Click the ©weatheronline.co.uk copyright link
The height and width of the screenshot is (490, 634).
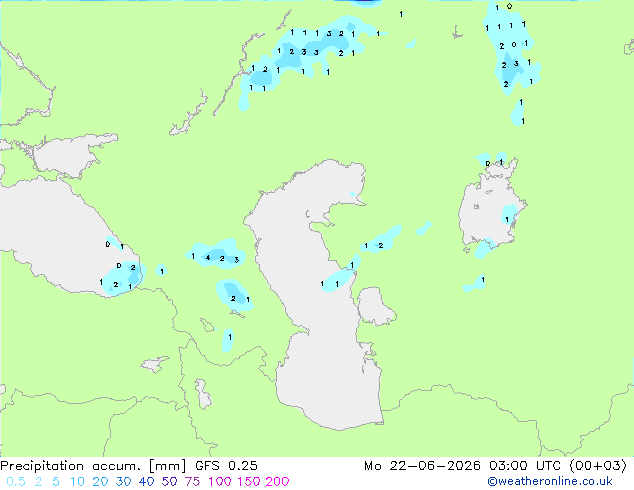549,481
